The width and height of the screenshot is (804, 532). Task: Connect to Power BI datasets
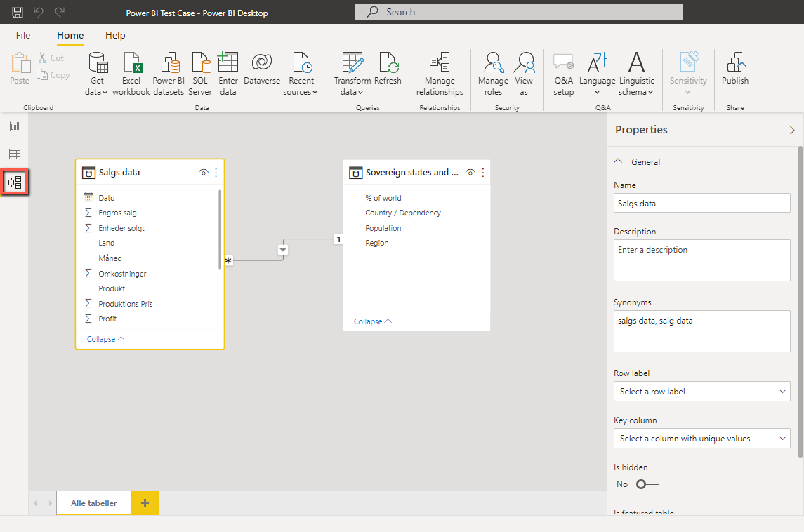tap(169, 74)
